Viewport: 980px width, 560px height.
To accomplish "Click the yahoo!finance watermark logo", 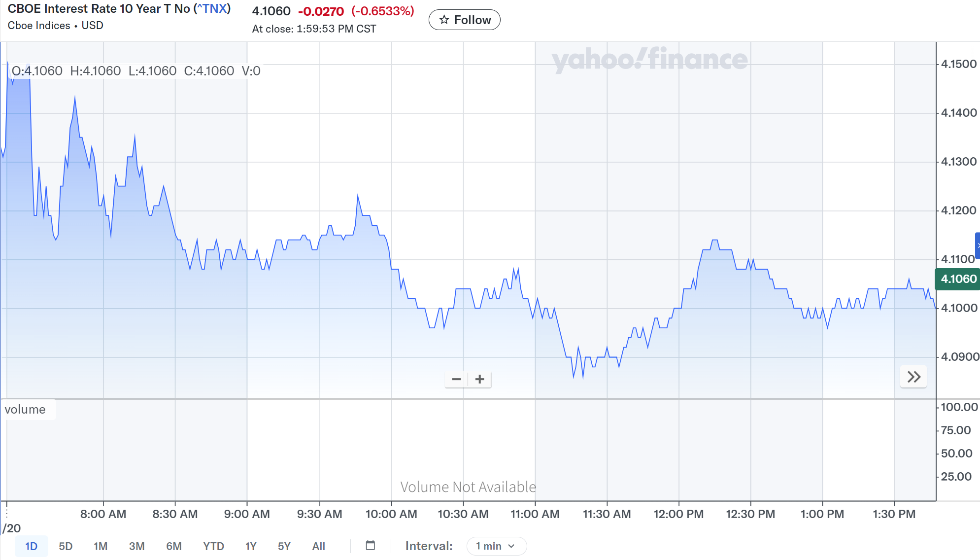I will 649,60.
